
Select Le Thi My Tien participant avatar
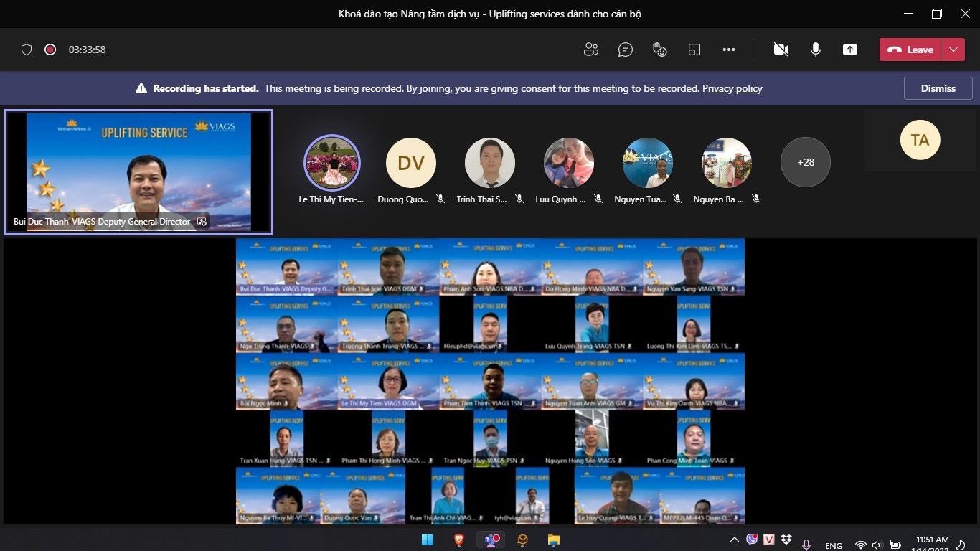pos(332,163)
